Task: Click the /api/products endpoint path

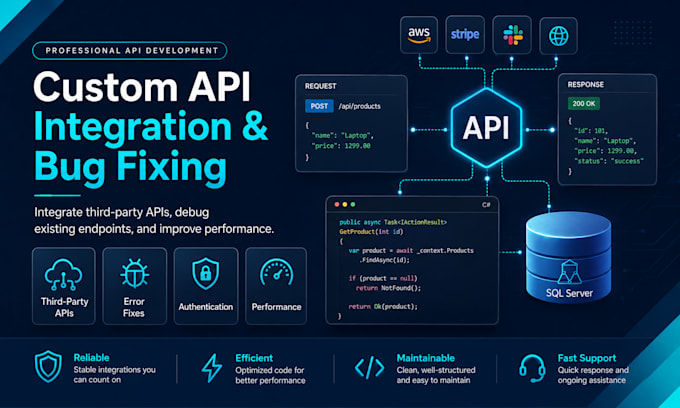Action: 360,106
